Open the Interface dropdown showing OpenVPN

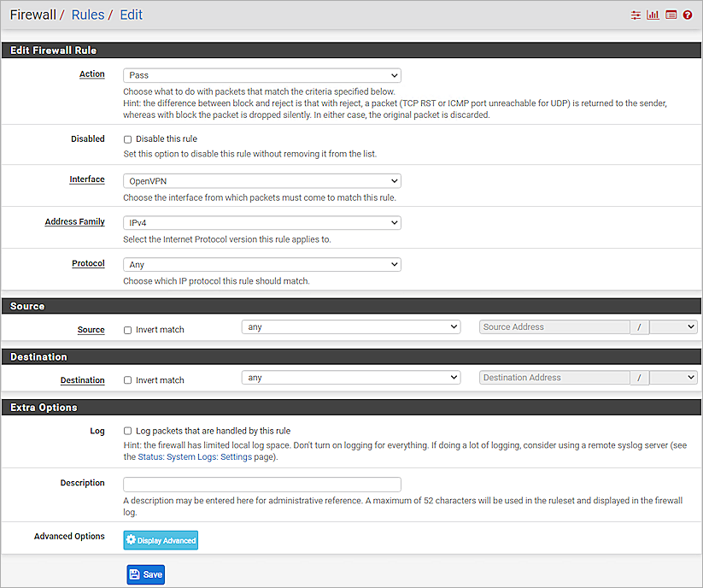point(261,180)
